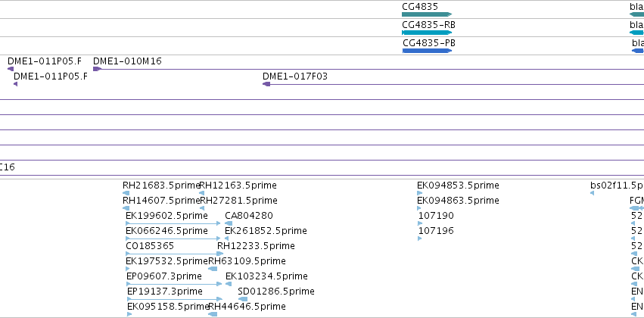This screenshot has width=644, height=318.
Task: Click the CG4835-RB transcript bar
Action: tap(427, 33)
